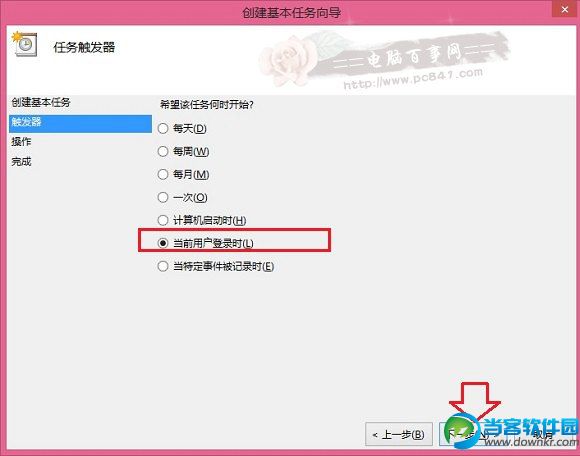The image size is (580, 456).
Task: Click the task trigger clock icon
Action: pyautogui.click(x=24, y=44)
